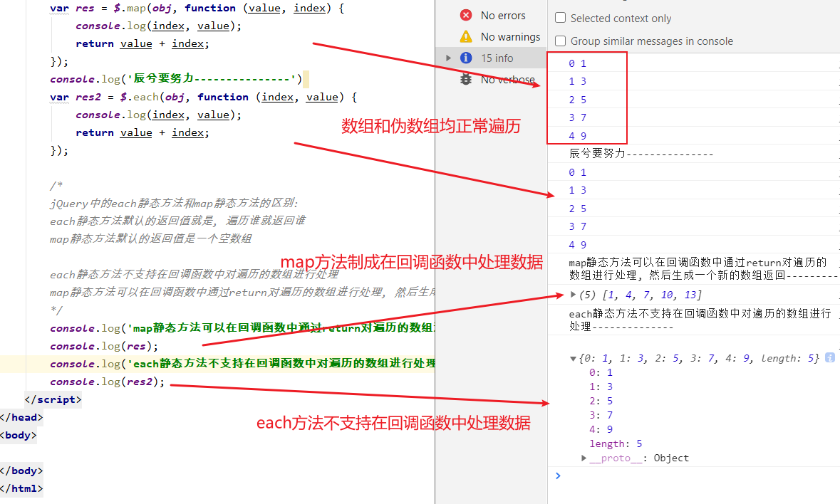Screen dimensions: 840x504
Task: Click 'console.log(res2);' code line
Action: point(107,382)
